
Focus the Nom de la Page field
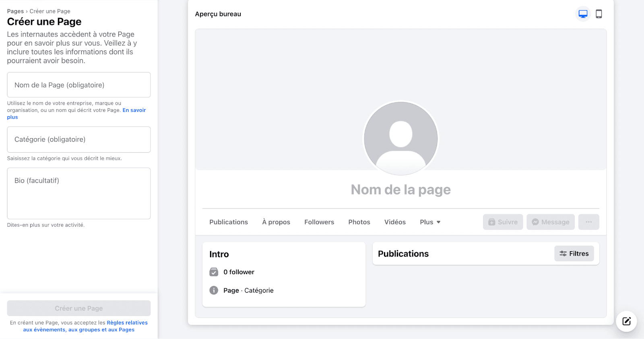[x=79, y=85]
